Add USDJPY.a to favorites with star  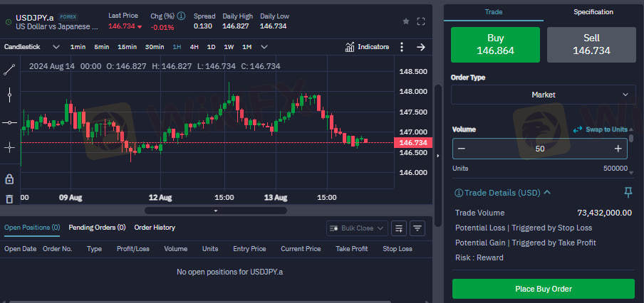point(406,21)
